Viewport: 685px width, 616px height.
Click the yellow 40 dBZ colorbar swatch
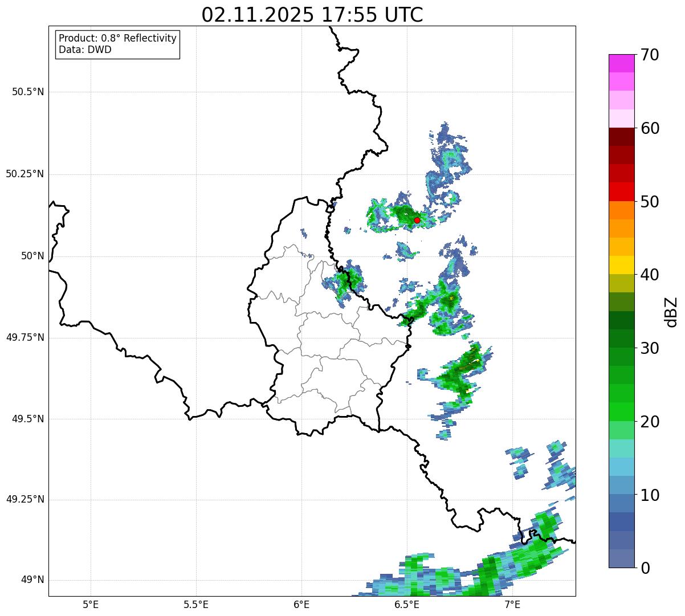(621, 266)
